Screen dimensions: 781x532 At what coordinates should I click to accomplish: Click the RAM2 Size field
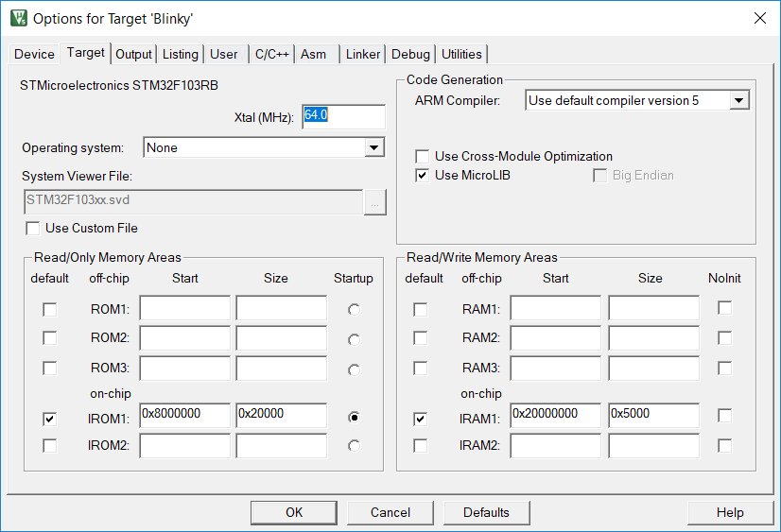(x=653, y=338)
